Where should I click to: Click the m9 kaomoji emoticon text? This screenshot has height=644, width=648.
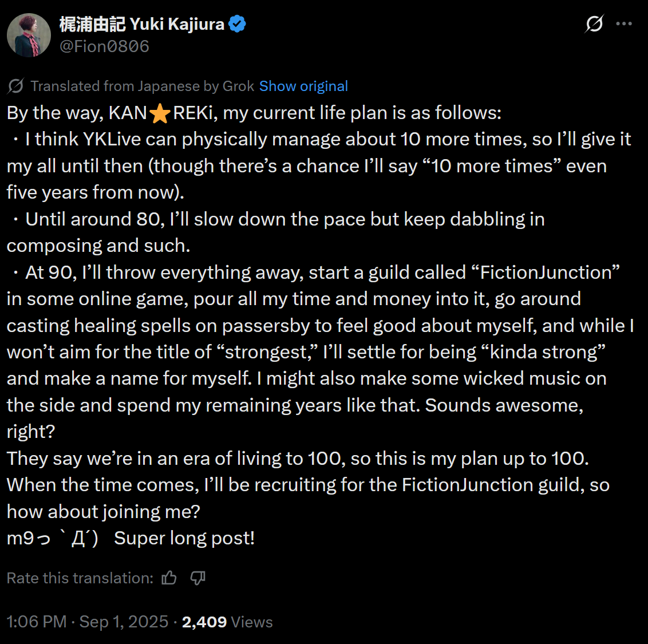tap(53, 539)
